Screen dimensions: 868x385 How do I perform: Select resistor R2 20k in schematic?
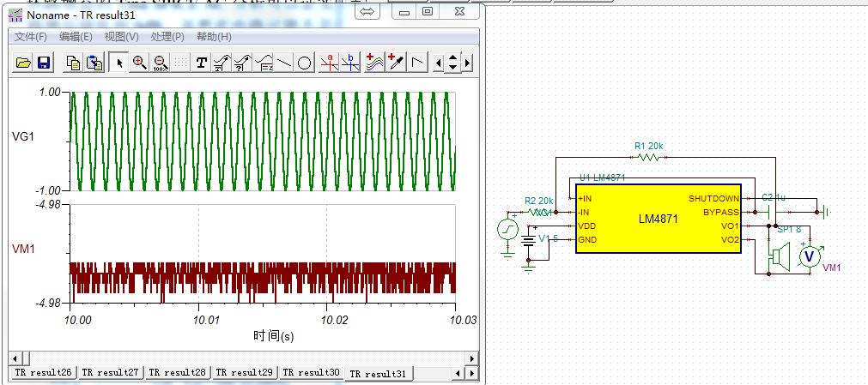coord(538,212)
